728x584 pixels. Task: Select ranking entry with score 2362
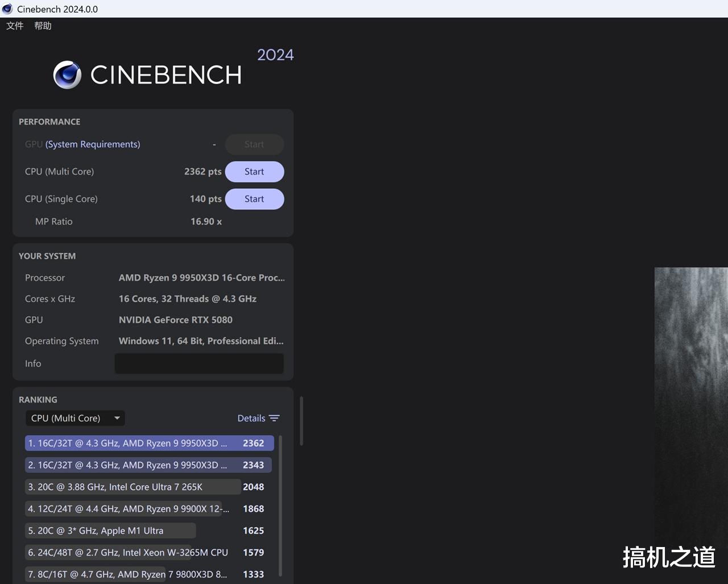pyautogui.click(x=150, y=443)
